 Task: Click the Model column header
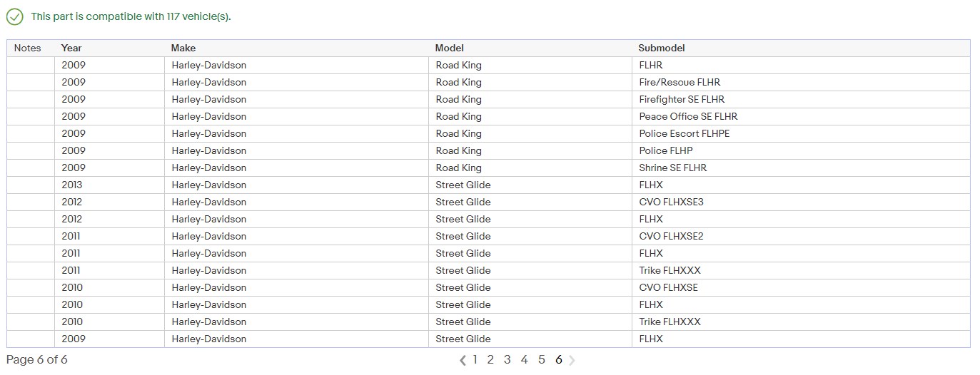point(450,48)
